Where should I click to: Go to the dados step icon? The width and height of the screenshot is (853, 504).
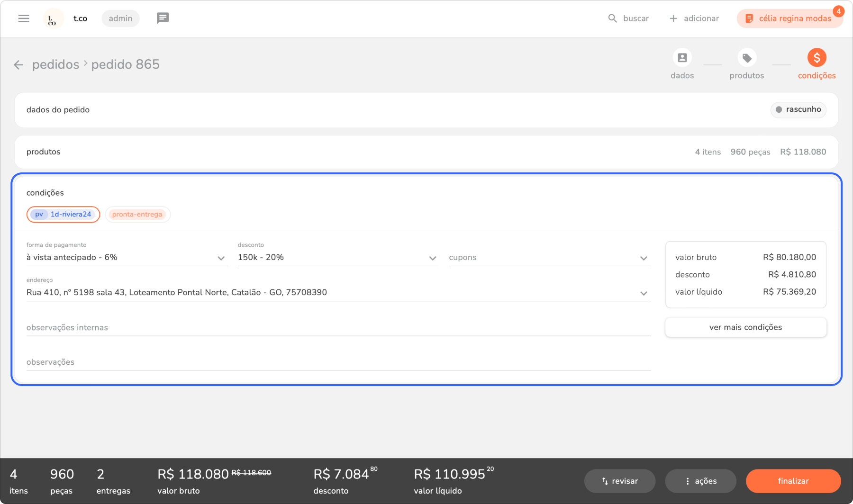click(x=682, y=58)
